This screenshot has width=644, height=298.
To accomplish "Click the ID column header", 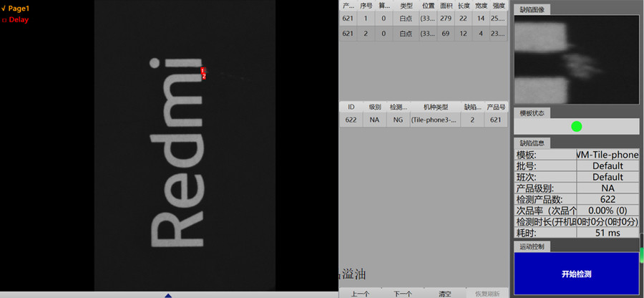I will click(351, 107).
